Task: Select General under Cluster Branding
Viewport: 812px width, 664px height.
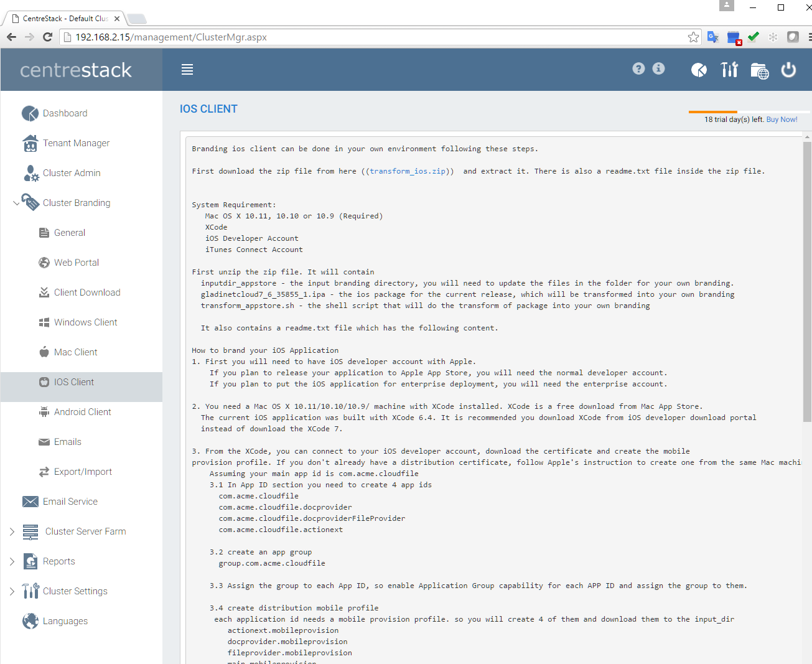Action: [70, 233]
